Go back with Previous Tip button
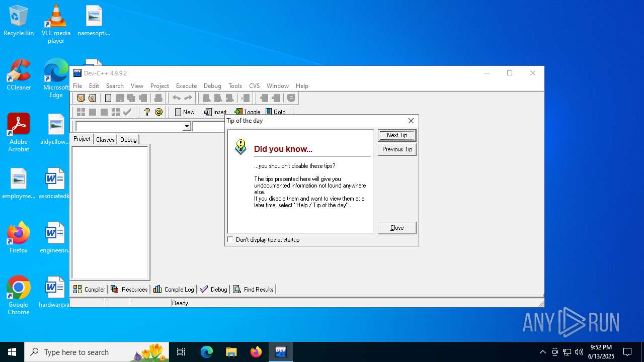The width and height of the screenshot is (644, 362). click(397, 149)
